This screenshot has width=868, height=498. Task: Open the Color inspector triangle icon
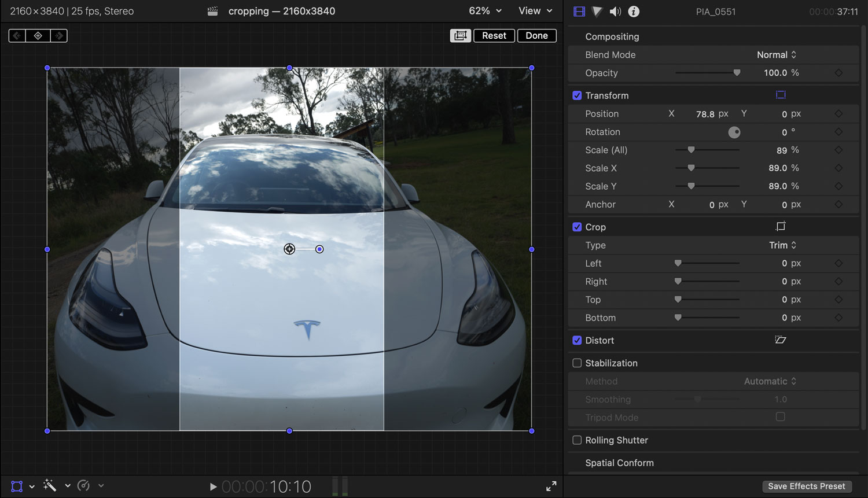tap(597, 12)
